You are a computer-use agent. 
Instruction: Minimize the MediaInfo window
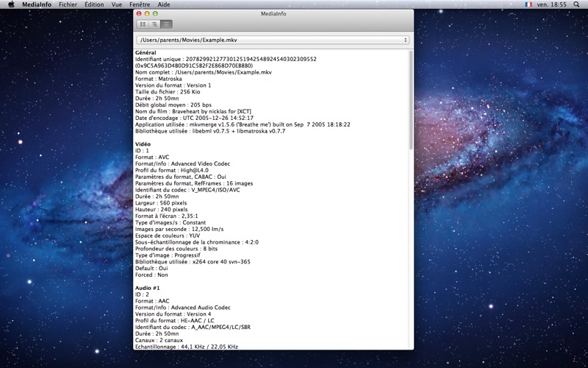coord(147,13)
